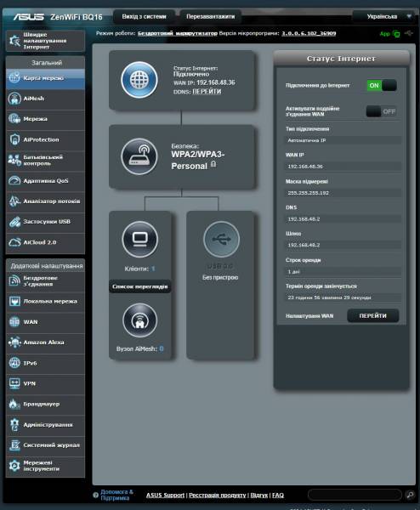Open Реєстрація продукту link
The image size is (420, 510).
click(x=218, y=495)
